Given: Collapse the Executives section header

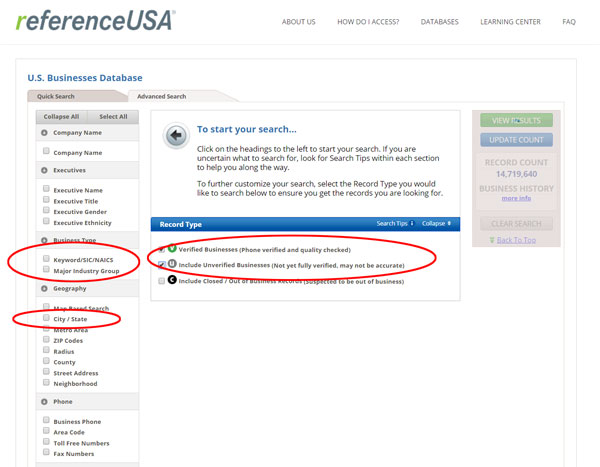Looking at the screenshot, I should point(87,170).
